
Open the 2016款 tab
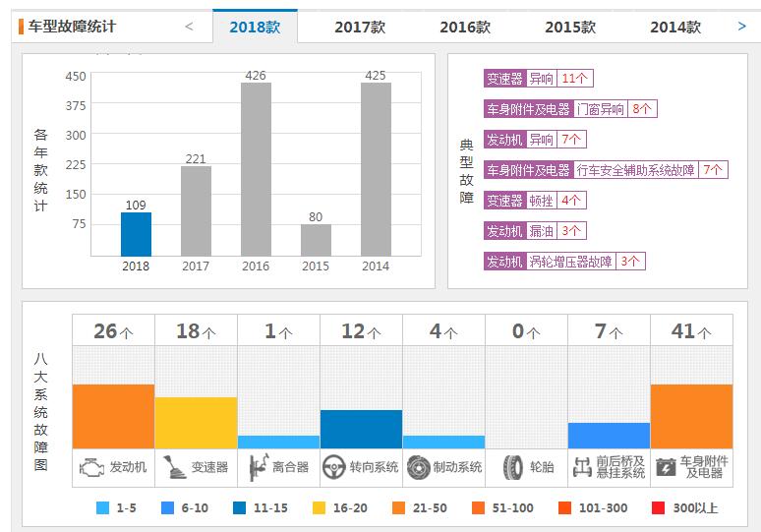tap(465, 27)
